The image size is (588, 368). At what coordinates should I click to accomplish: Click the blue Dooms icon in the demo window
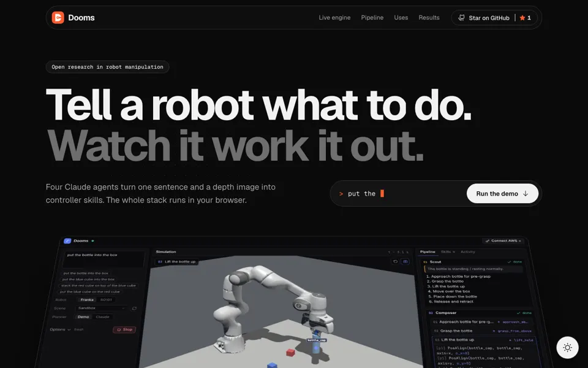tap(67, 240)
